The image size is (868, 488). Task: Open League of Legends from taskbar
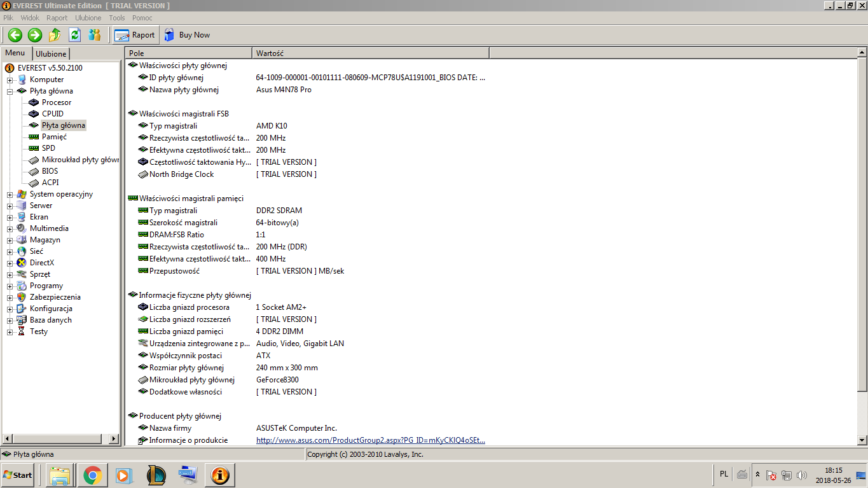tap(156, 475)
